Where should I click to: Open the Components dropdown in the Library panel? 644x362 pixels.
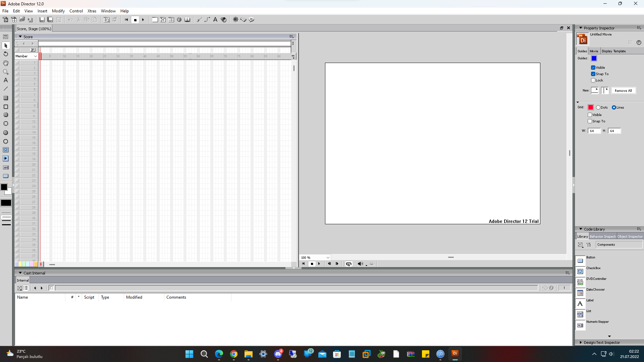[619, 244]
